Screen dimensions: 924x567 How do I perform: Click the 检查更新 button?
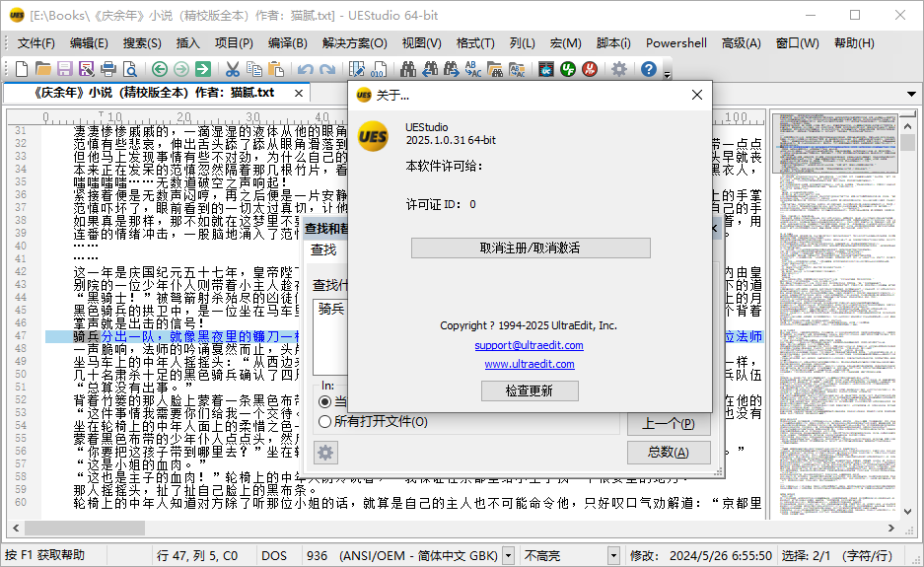click(530, 390)
